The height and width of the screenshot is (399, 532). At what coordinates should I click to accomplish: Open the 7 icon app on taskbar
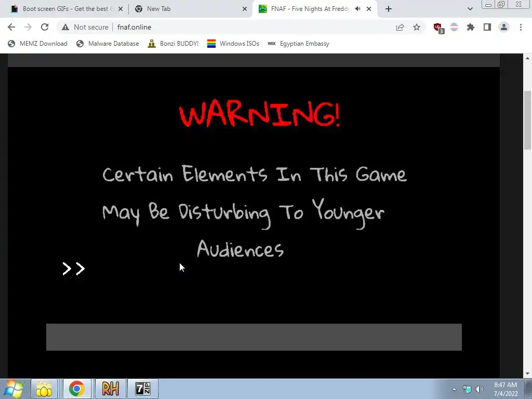pos(143,389)
